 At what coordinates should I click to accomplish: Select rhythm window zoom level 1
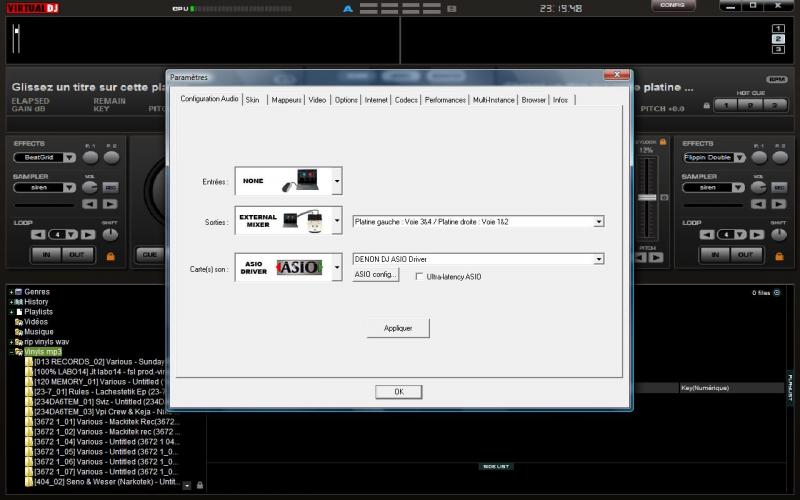pyautogui.click(x=778, y=29)
